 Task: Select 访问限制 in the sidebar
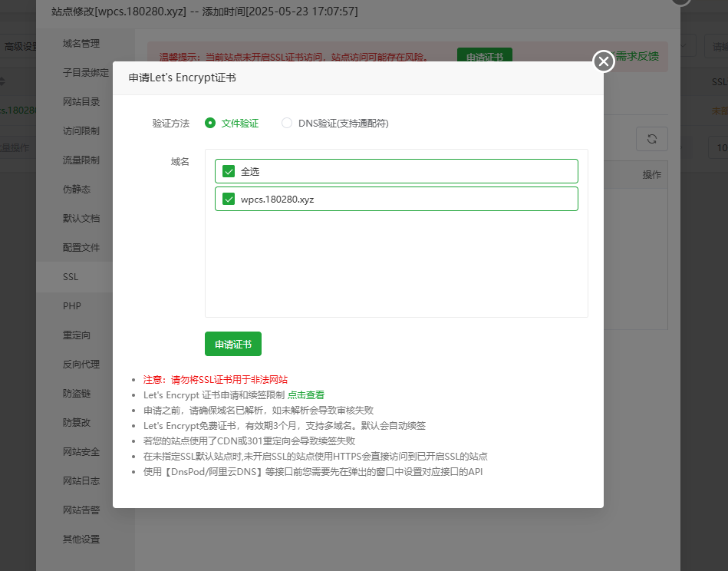81,131
